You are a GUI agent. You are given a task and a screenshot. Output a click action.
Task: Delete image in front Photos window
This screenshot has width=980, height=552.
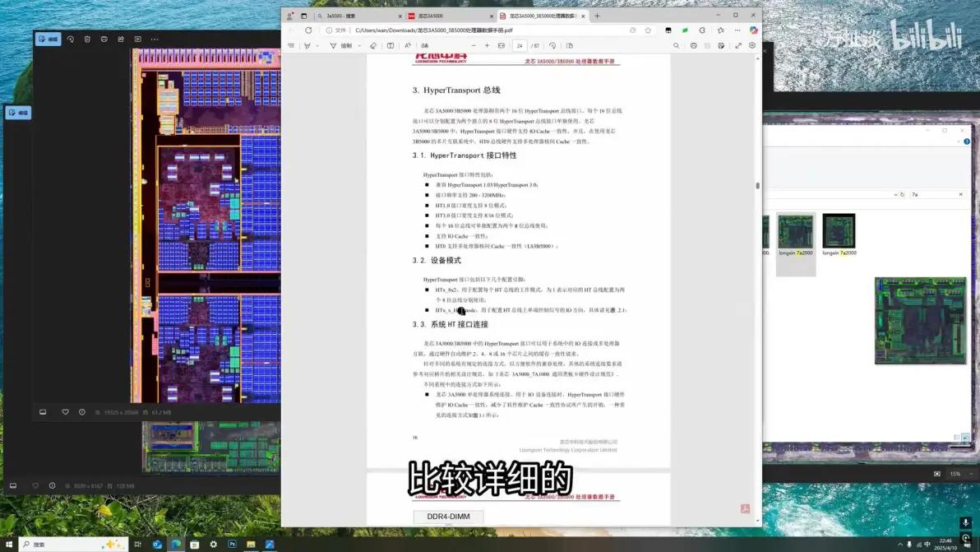coord(87,39)
